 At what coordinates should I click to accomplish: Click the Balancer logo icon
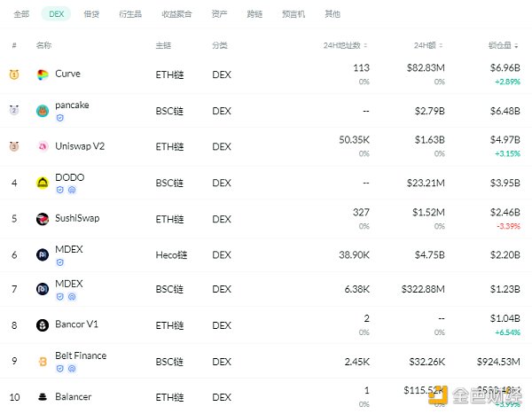(x=43, y=397)
